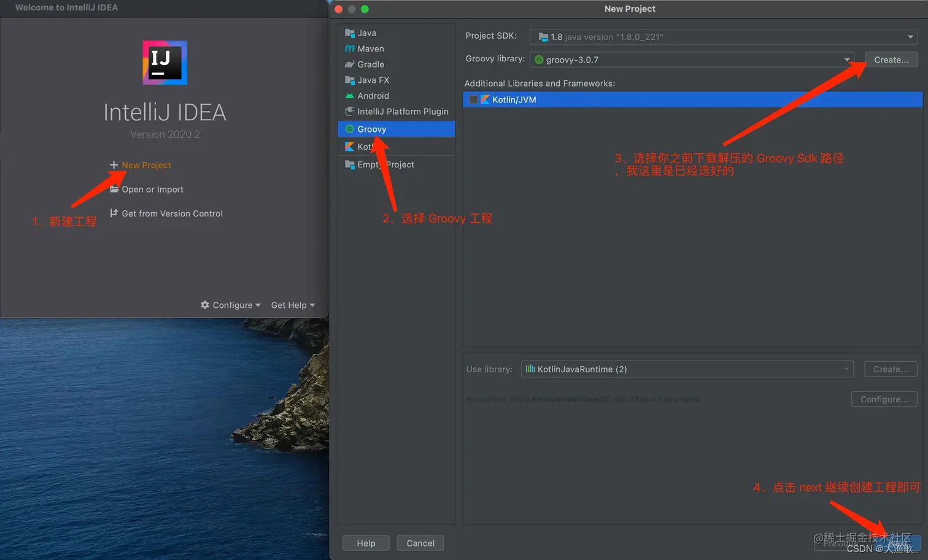Select Empty Project type
This screenshot has height=560, width=928.
pyautogui.click(x=396, y=164)
